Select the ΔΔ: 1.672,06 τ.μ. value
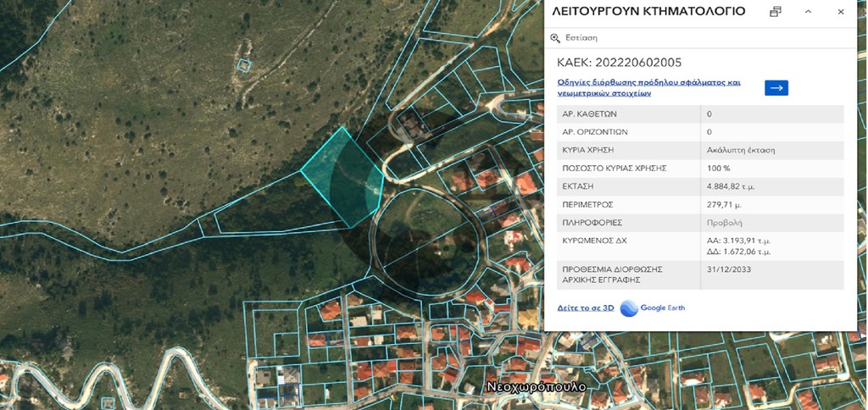Viewport: 868px width, 410px height. tap(739, 252)
